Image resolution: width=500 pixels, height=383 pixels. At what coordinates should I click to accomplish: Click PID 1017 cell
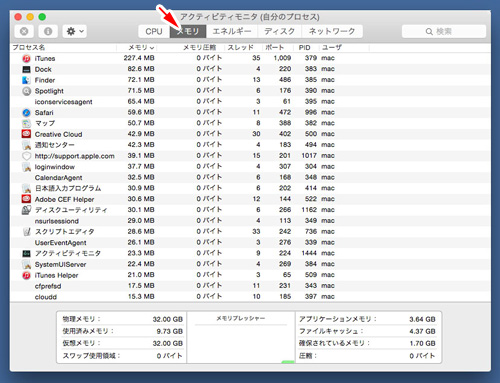click(309, 156)
